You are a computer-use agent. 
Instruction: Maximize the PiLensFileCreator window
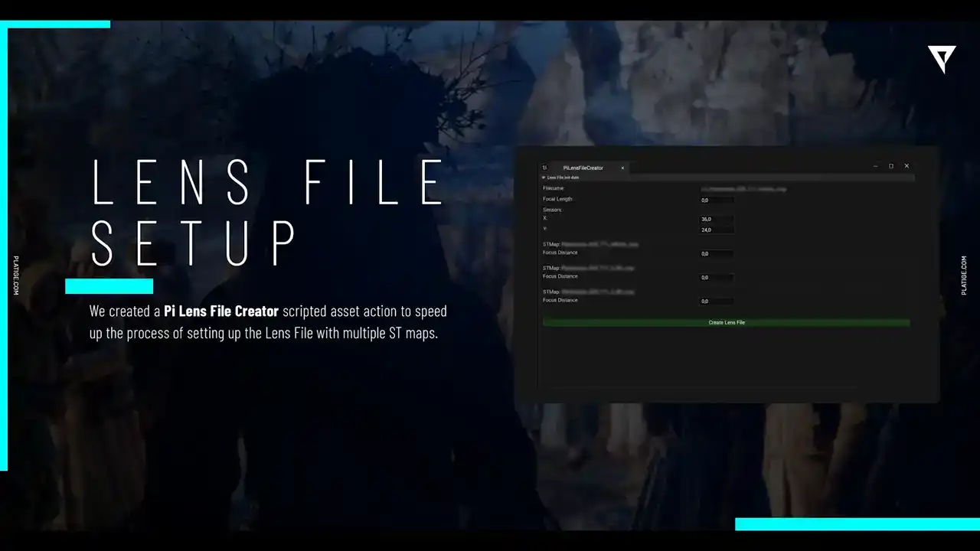point(891,166)
